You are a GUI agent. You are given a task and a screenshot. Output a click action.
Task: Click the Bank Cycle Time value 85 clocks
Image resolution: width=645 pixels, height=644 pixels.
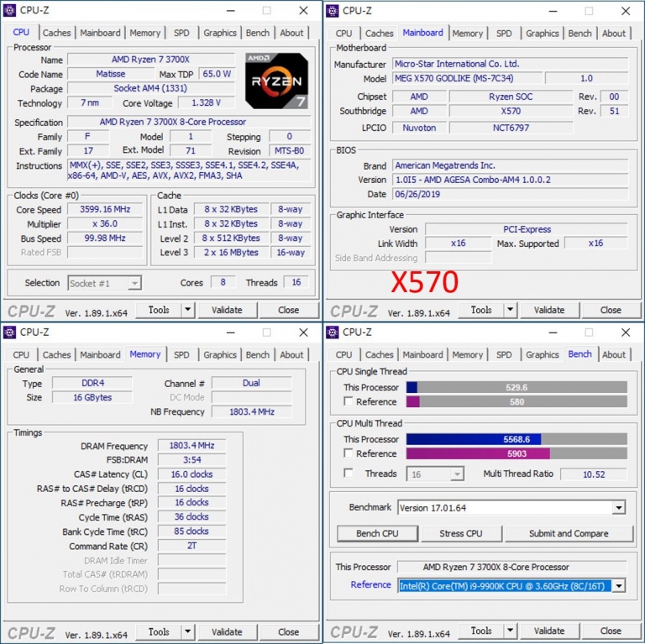point(191,531)
